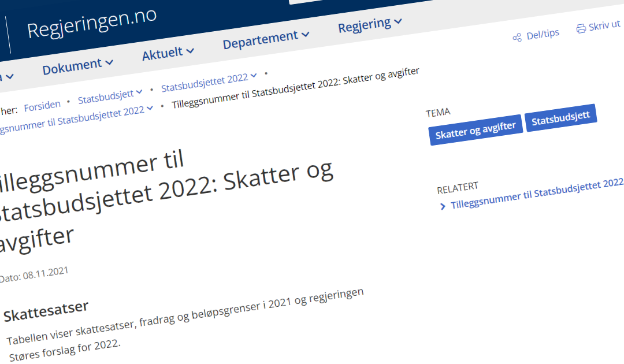Select the Statsbudsjett topic tag under TEMA
The image size is (624, 364).
pyautogui.click(x=560, y=117)
